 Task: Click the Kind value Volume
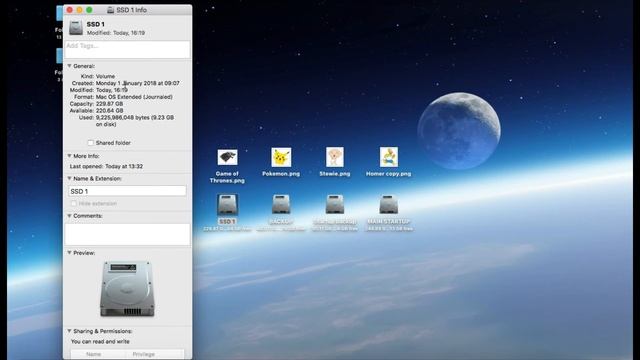coord(105,76)
